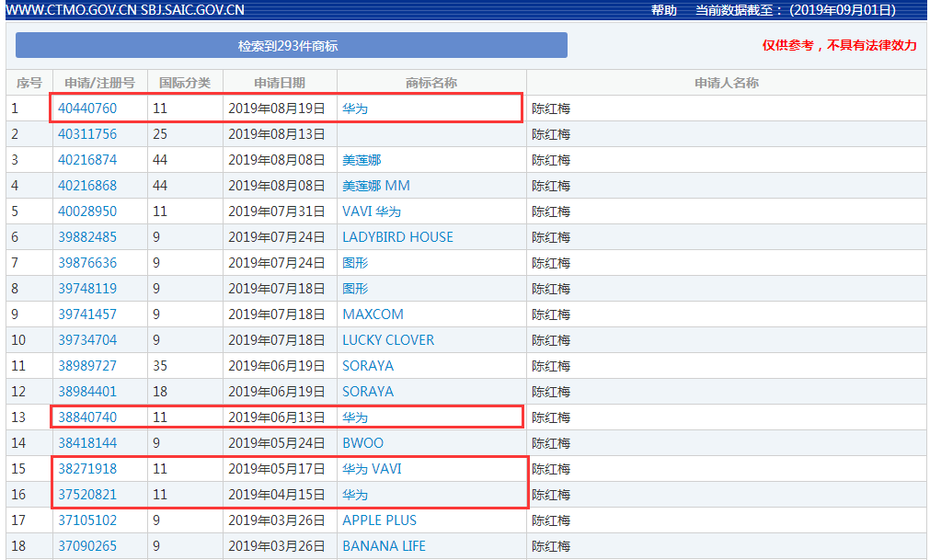This screenshot has height=560, width=930.
Task: Click the 申请/注册号 column header
Action: click(x=99, y=83)
